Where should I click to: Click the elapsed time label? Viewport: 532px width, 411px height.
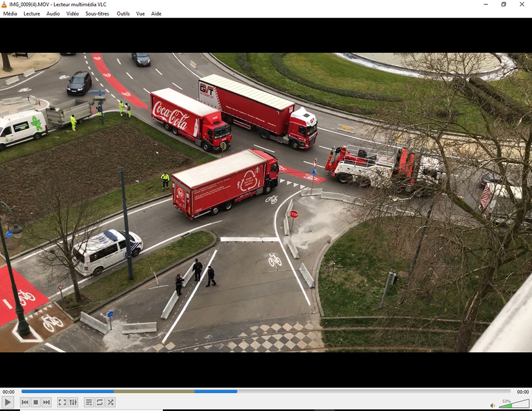[x=9, y=392]
